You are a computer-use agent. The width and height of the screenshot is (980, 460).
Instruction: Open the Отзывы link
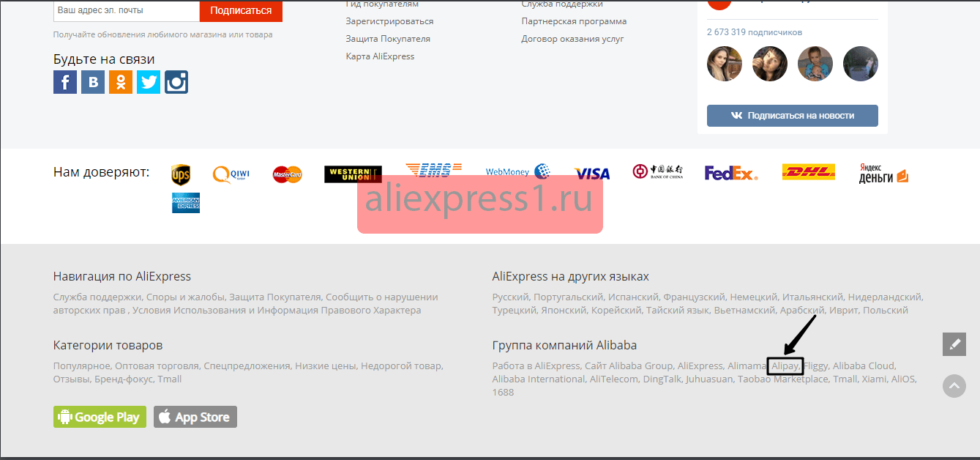pos(72,379)
